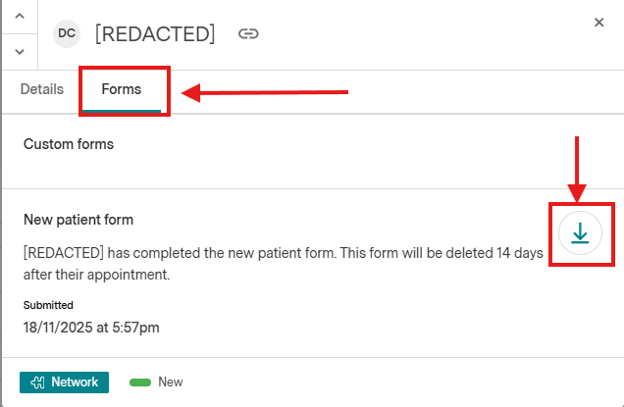Click the Custom forms section heading
This screenshot has height=407, width=624.
click(x=68, y=144)
